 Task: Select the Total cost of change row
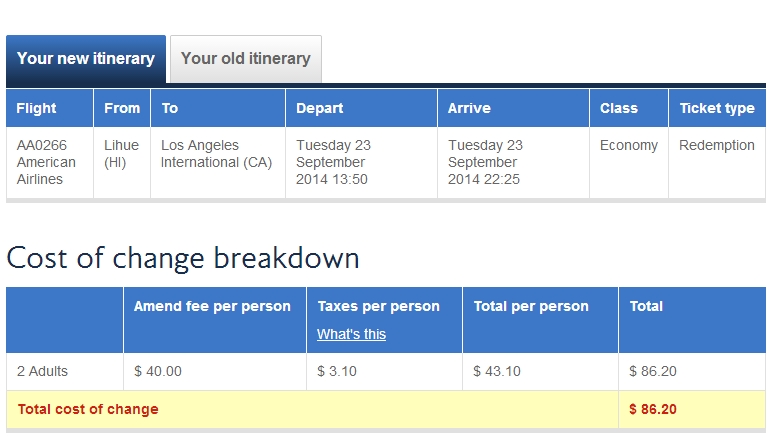click(x=386, y=410)
